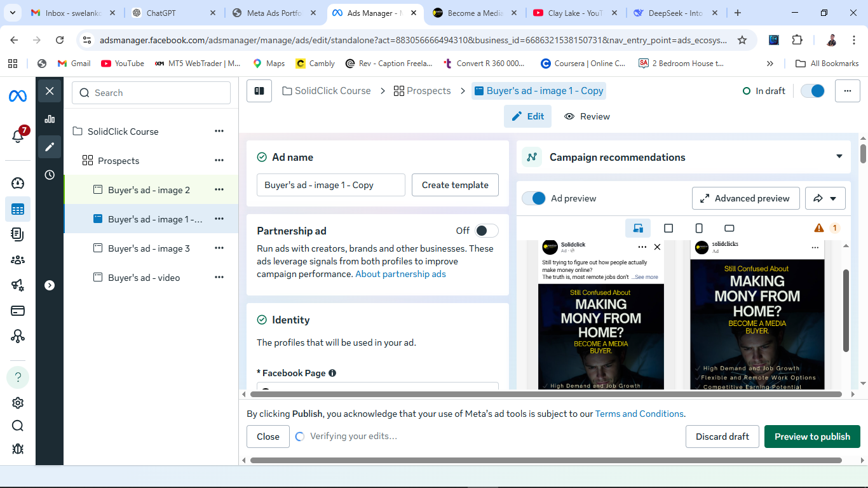Click the Create template button
Image resolution: width=868 pixels, height=488 pixels.
455,185
